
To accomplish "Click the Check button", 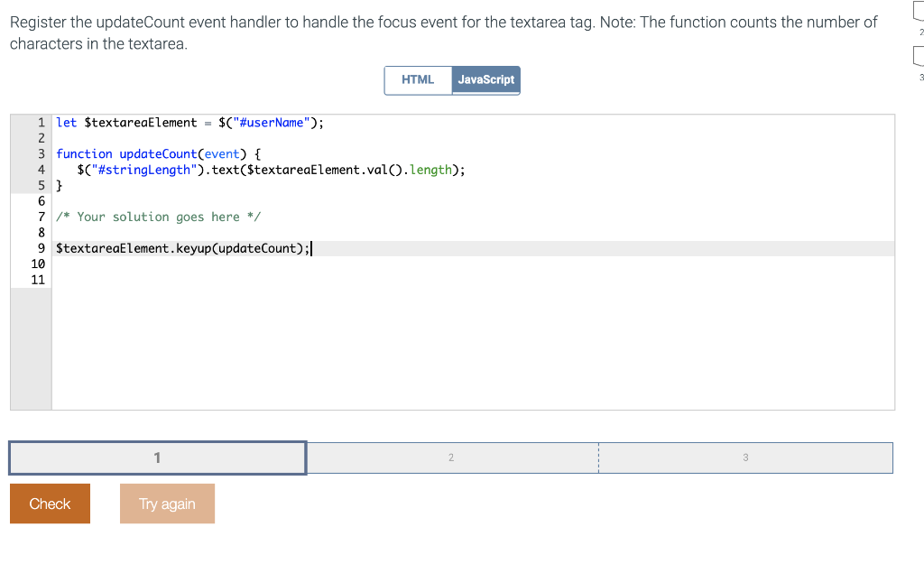I will coord(50,503).
